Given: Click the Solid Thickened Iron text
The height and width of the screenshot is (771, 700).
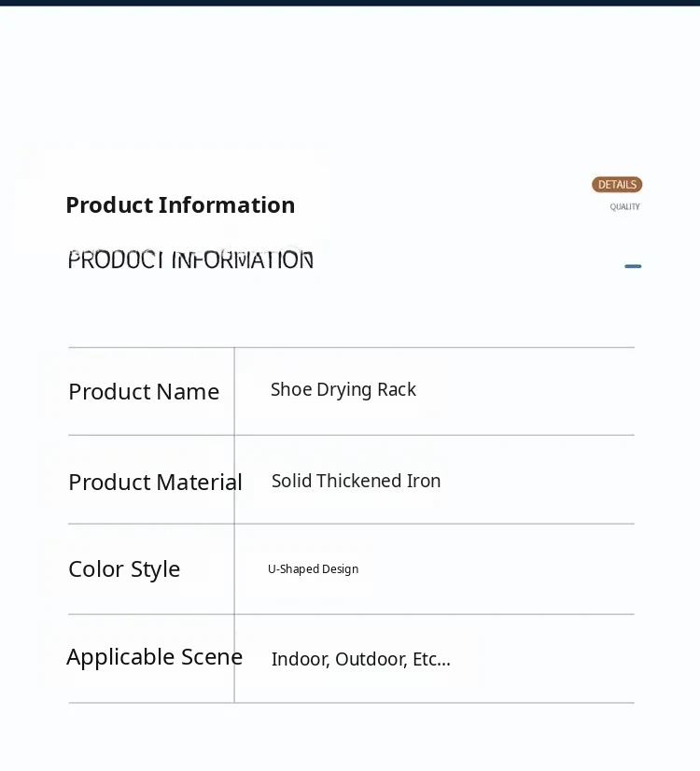Looking at the screenshot, I should point(356,482).
